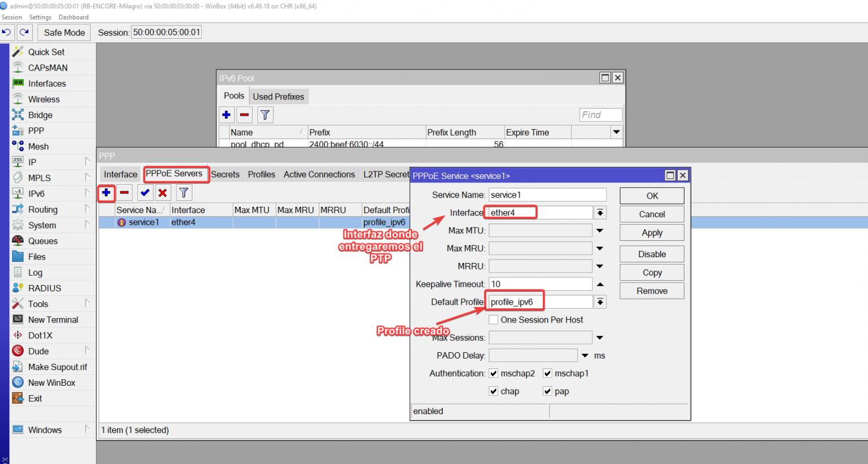Screen dimensions: 868x464
Task: Open New Terminal from the sidebar
Action: [x=53, y=320]
